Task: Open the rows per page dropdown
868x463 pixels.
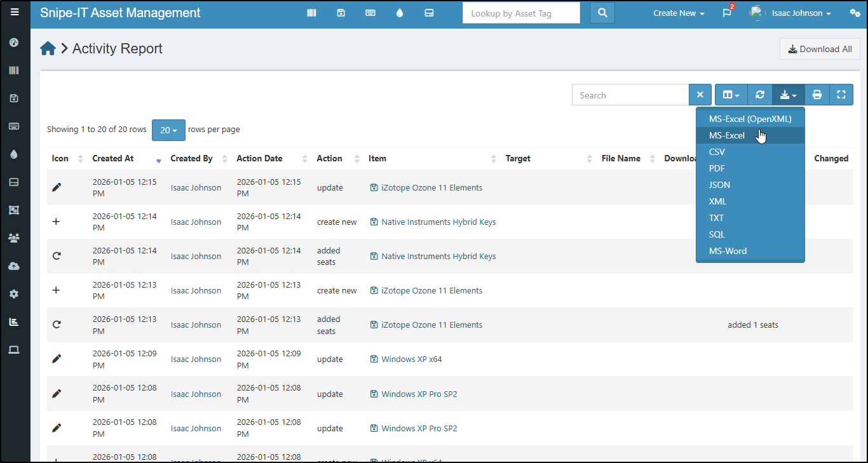Action: tap(168, 130)
